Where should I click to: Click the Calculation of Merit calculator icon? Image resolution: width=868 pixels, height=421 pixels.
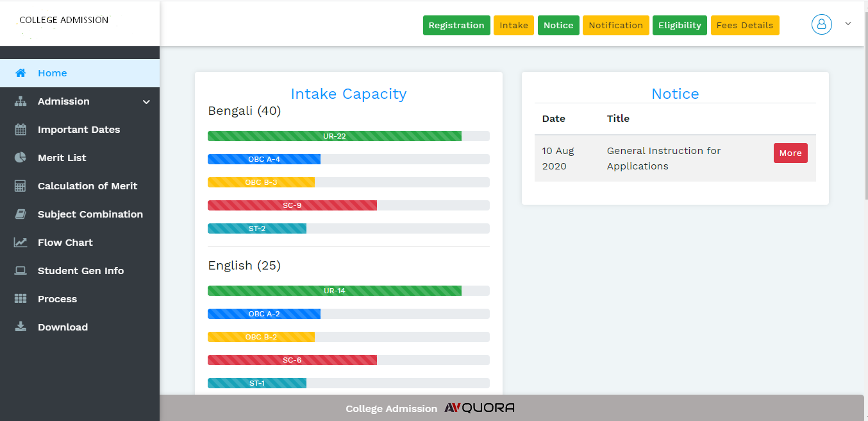point(21,186)
